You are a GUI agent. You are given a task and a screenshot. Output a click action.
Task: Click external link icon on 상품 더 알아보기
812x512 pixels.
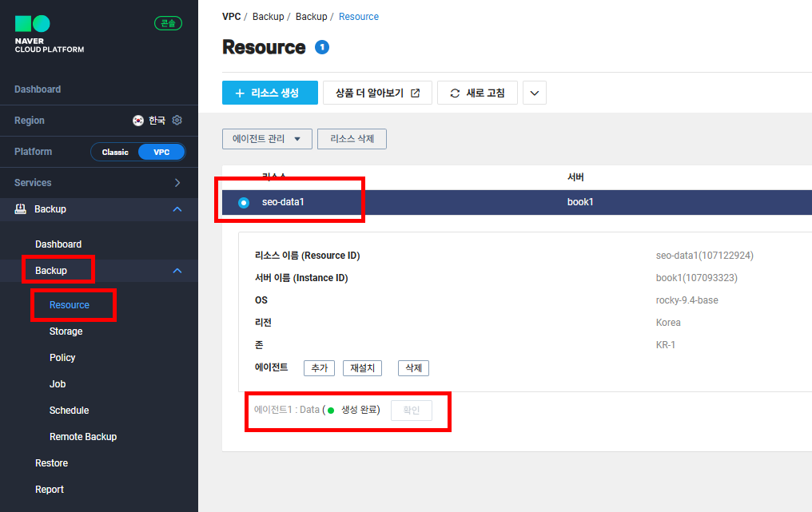click(416, 93)
